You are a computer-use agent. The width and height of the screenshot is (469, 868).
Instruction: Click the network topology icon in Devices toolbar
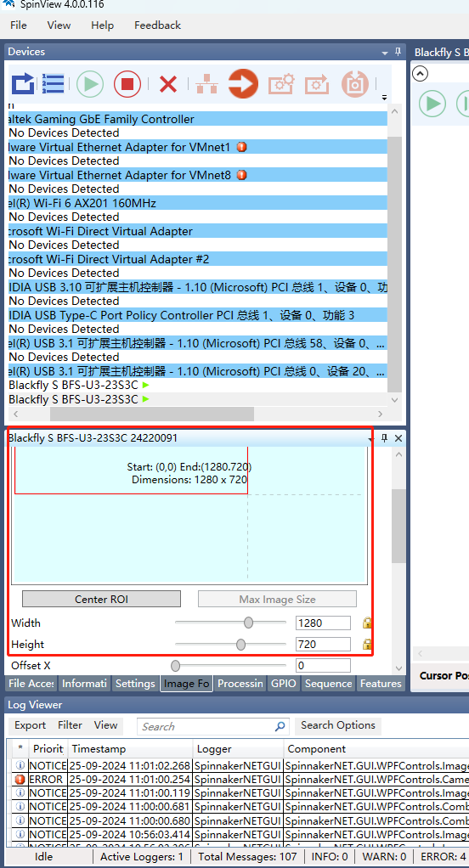click(x=206, y=84)
